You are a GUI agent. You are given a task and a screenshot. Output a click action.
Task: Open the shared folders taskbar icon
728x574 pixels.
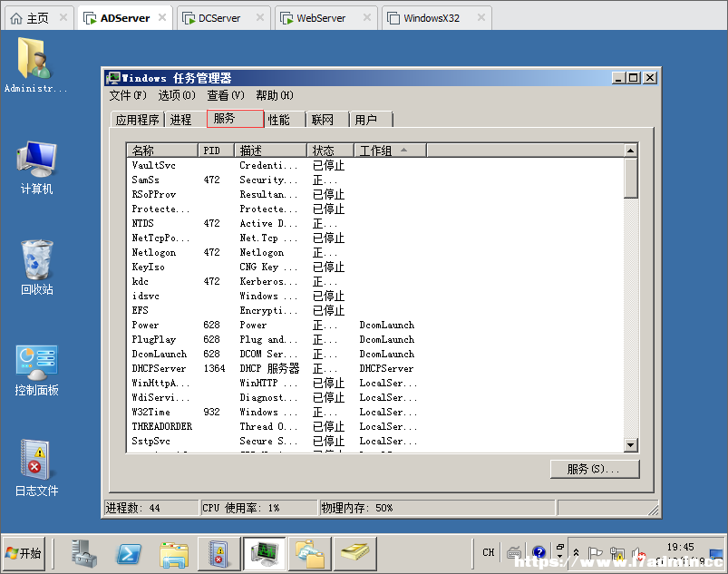(x=309, y=553)
